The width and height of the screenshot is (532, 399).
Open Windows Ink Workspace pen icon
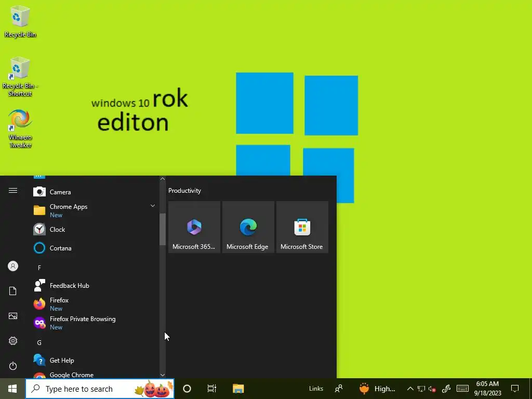[x=446, y=389]
